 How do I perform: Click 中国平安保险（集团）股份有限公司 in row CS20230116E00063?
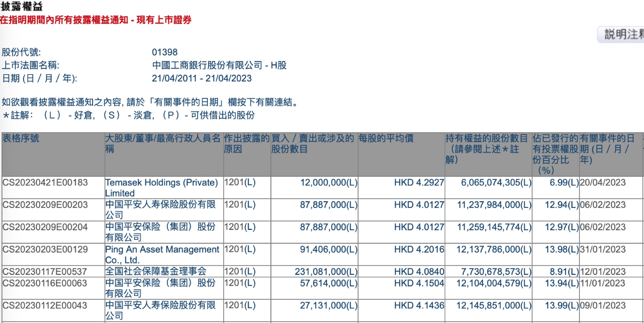pos(160,288)
